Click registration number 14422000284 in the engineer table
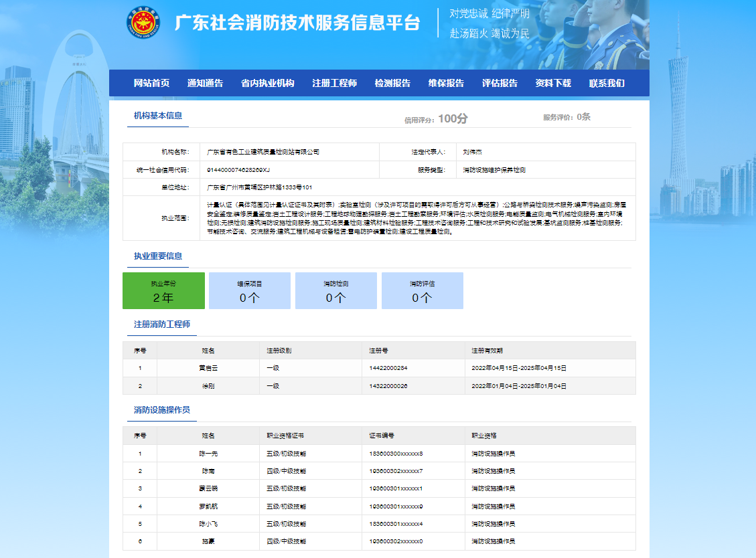Image resolution: width=756 pixels, height=558 pixels. point(388,368)
